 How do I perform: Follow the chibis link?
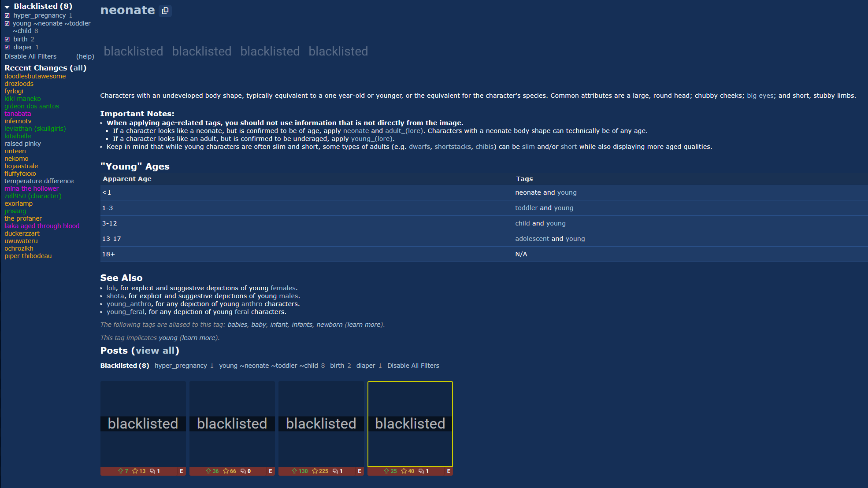(x=484, y=147)
